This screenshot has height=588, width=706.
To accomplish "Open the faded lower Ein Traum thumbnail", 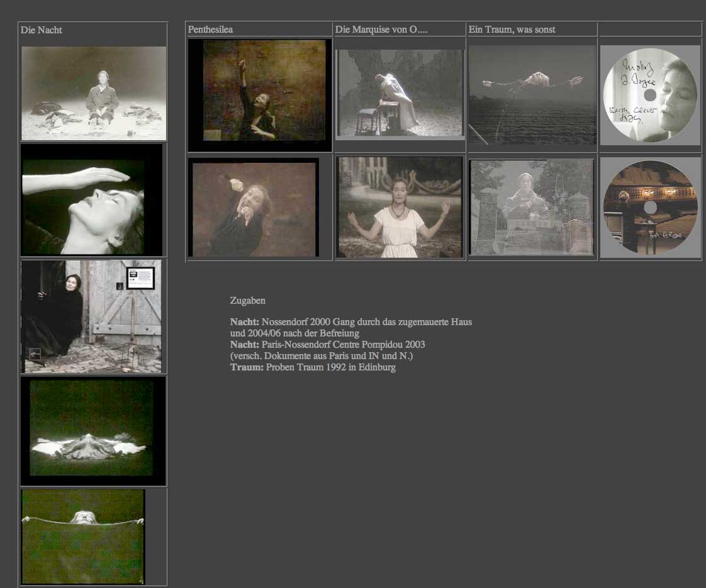I will 532,208.
